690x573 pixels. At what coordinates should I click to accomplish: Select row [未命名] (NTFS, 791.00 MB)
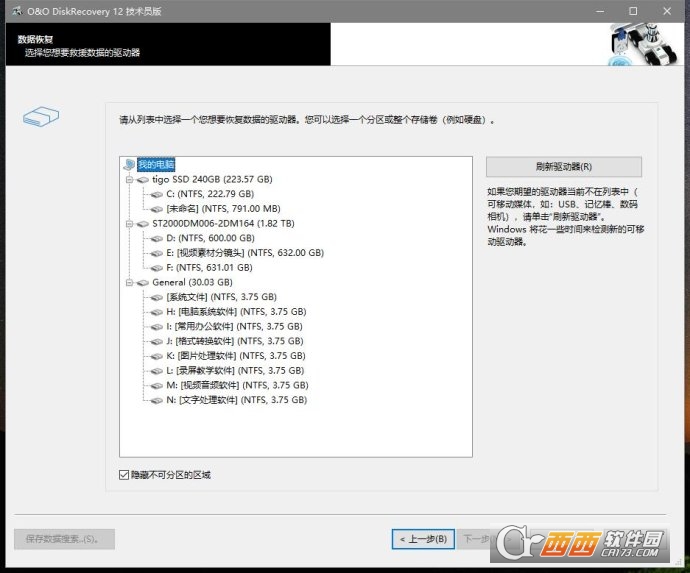click(223, 209)
